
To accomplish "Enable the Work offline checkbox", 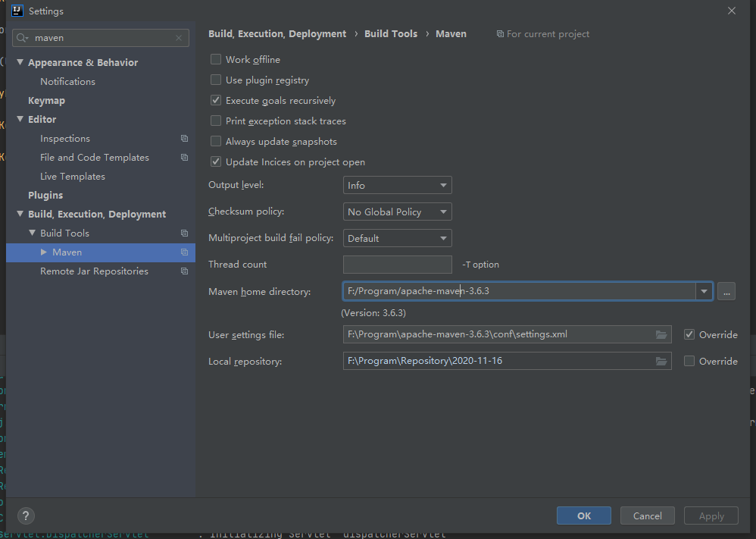I will pyautogui.click(x=216, y=59).
